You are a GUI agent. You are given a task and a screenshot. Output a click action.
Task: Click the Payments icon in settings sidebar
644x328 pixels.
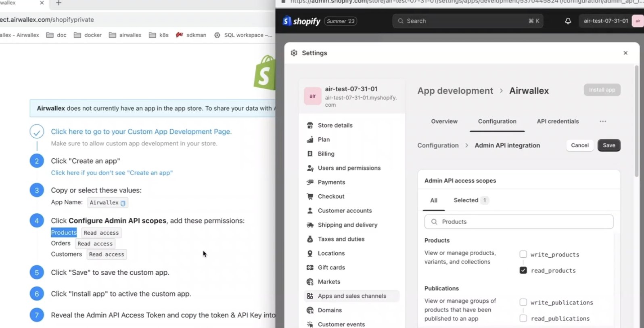coord(310,182)
